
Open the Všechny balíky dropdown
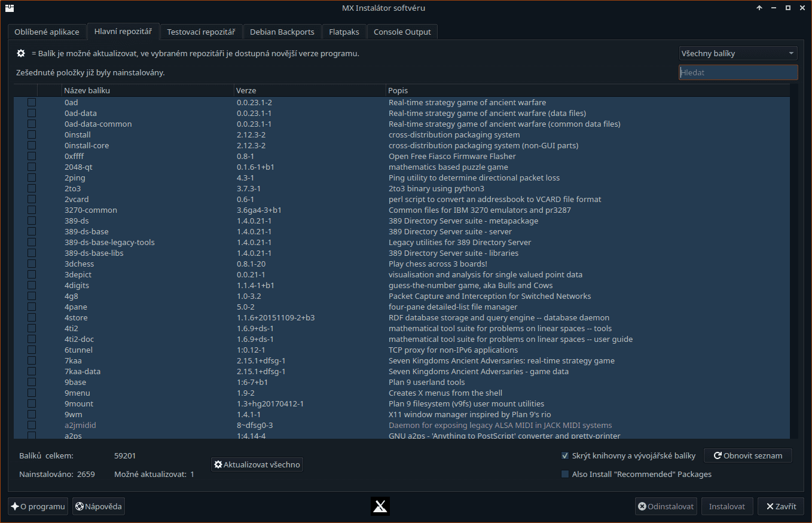(x=738, y=53)
